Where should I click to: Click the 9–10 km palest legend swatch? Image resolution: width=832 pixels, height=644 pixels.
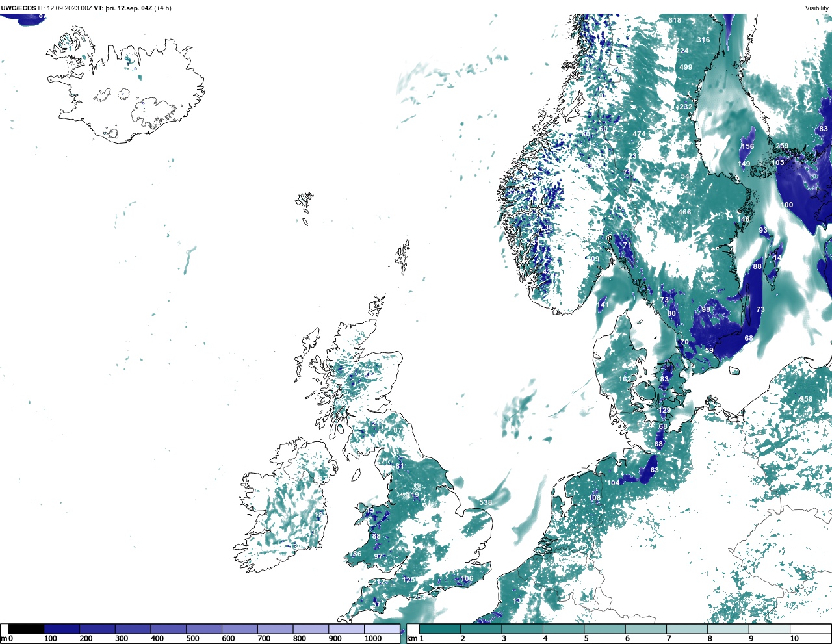coord(770,629)
